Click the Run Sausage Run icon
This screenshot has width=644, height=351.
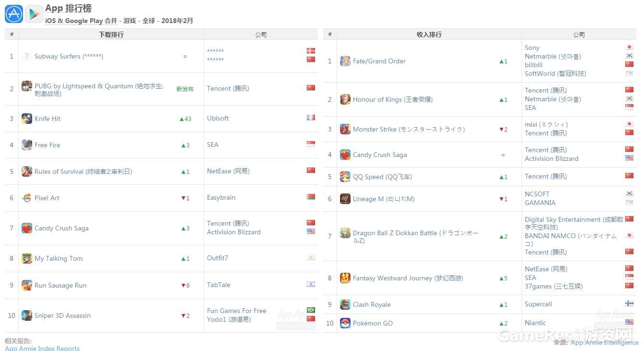tap(27, 285)
